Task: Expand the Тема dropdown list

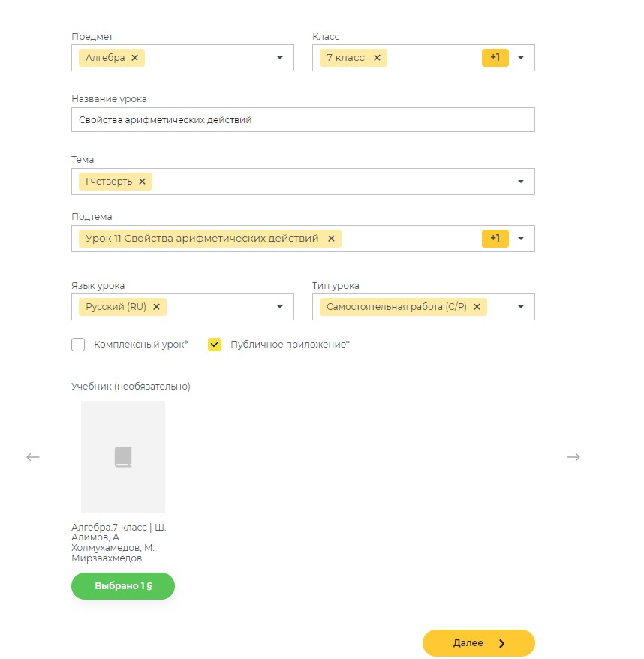Action: click(521, 182)
